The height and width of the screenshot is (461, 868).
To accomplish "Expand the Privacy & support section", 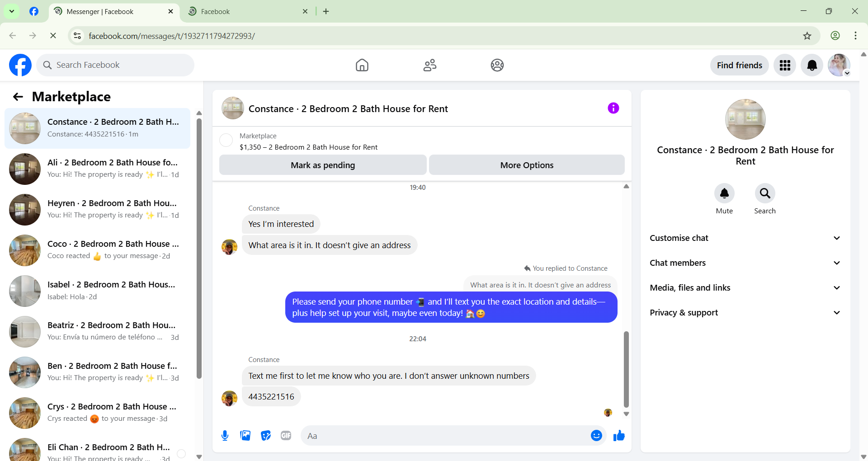I will coord(745,313).
